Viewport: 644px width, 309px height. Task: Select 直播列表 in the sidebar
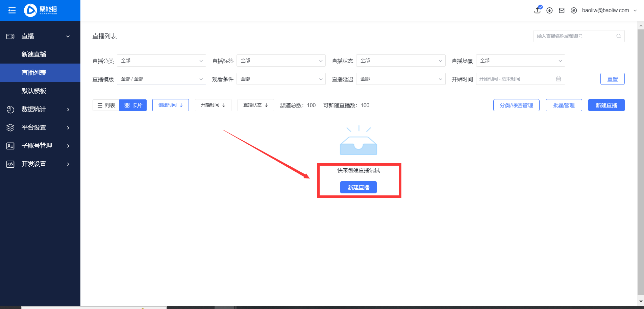40,73
